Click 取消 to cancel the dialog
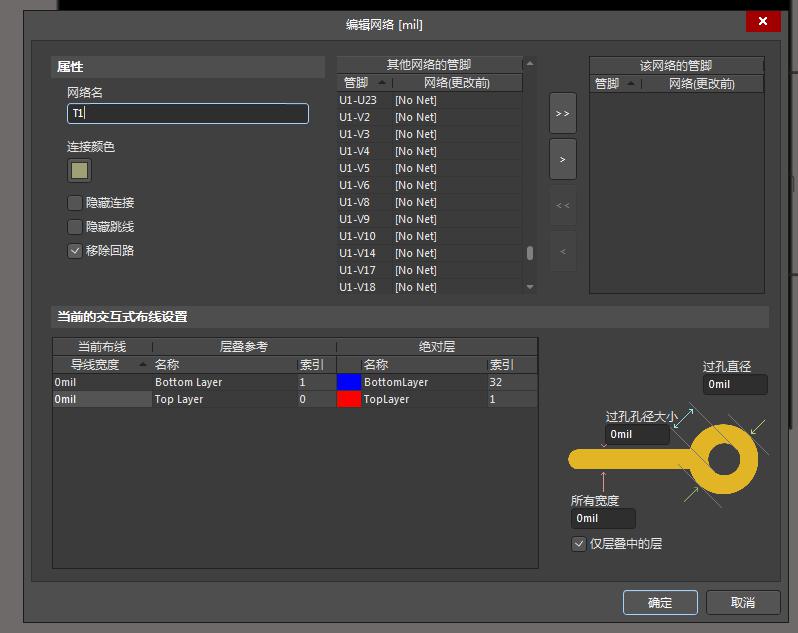The height and width of the screenshot is (633, 798). tap(742, 602)
